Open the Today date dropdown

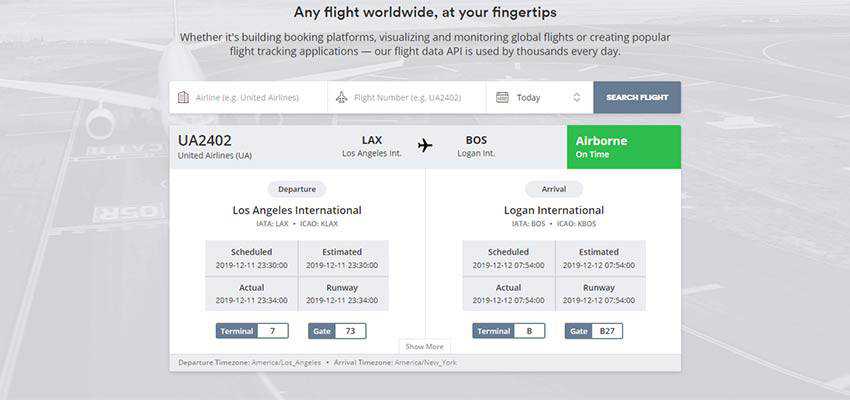coord(538,98)
